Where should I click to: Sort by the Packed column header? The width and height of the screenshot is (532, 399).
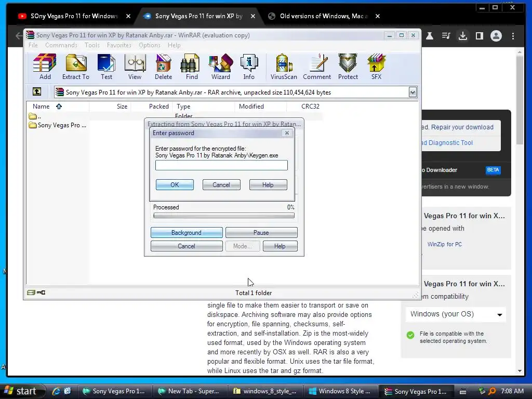[152, 106]
